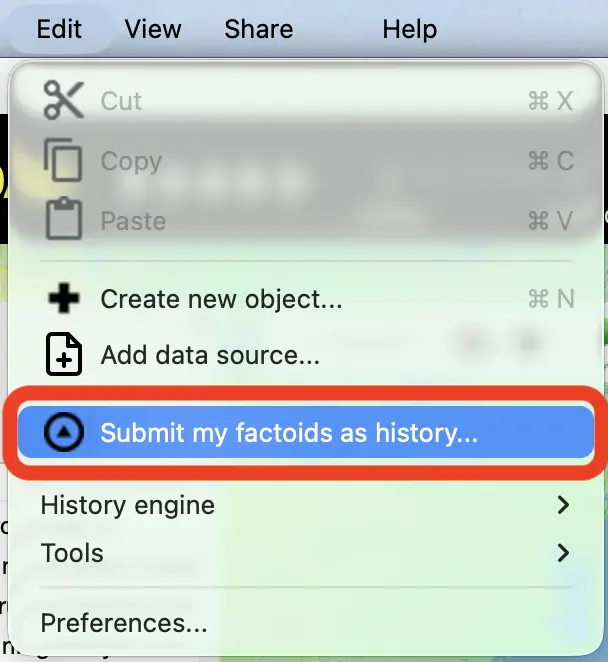This screenshot has width=608, height=662.
Task: Select the Tools menu entry
Action: point(72,552)
